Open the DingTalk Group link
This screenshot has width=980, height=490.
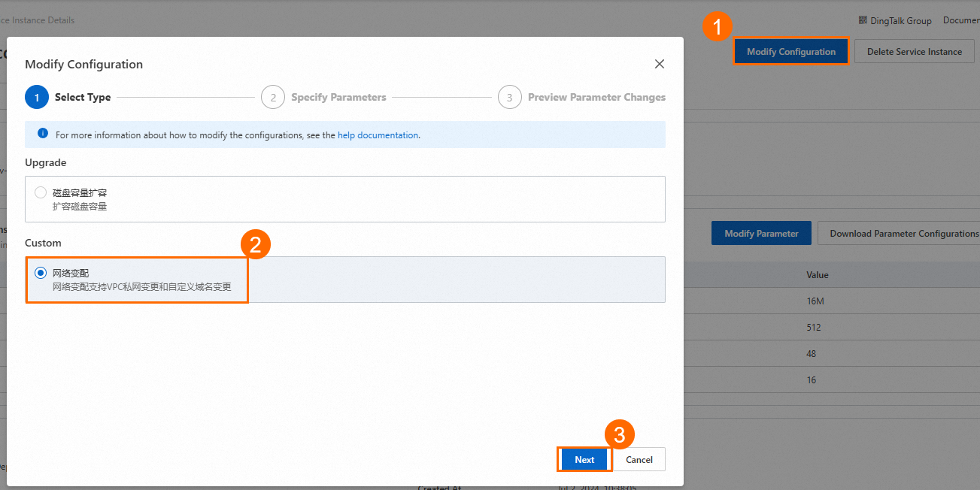click(x=901, y=21)
